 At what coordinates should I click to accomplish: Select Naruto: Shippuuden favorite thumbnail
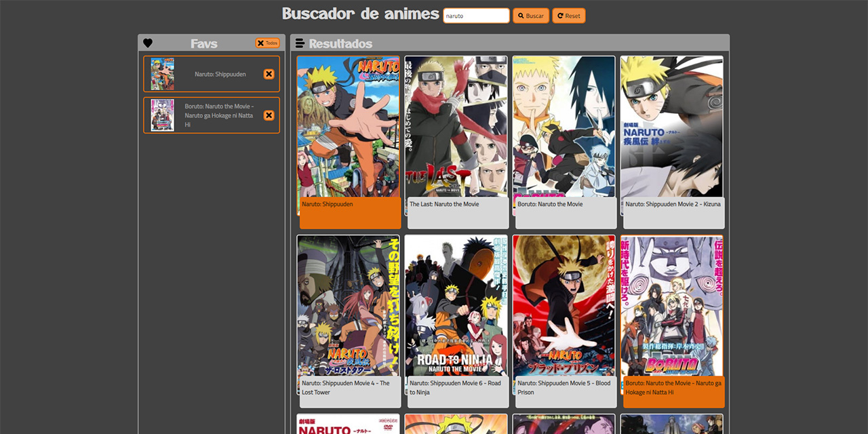point(162,74)
